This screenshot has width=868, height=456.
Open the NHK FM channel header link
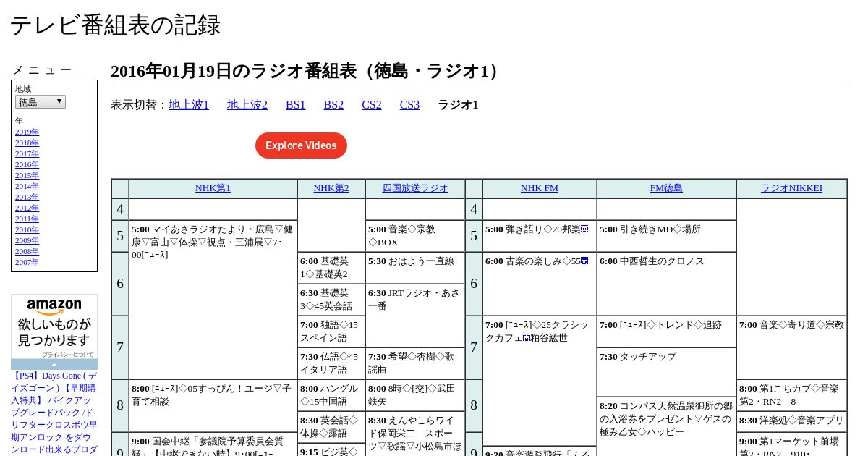540,188
